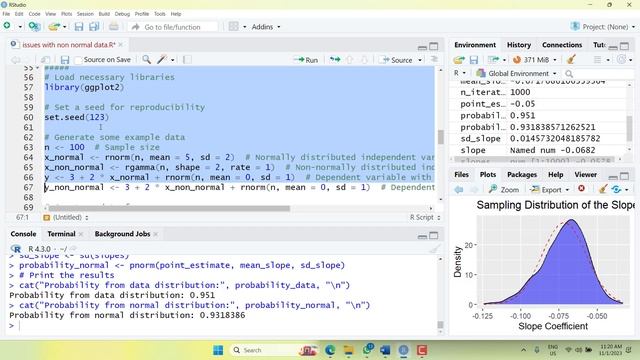
Task: Click the open file folder icon
Action: pyautogui.click(x=53, y=27)
